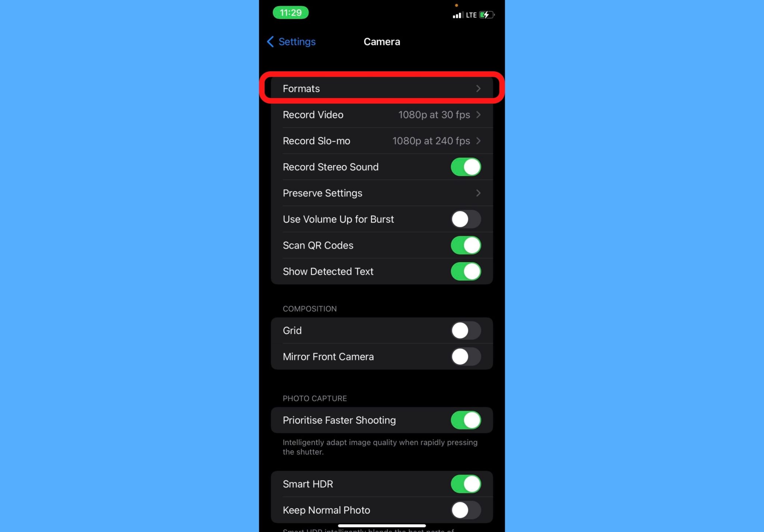Expand Record Slo-mo options
Viewport: 764px width, 532px height.
382,141
